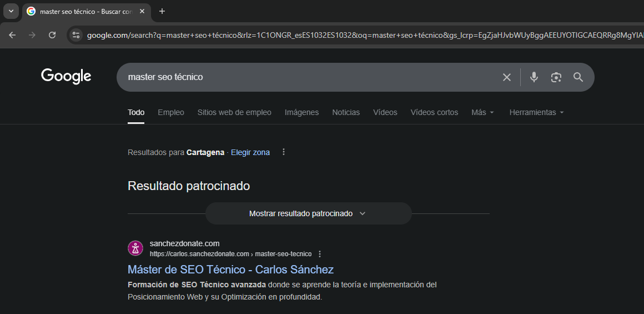Go back to previous page

pyautogui.click(x=12, y=35)
